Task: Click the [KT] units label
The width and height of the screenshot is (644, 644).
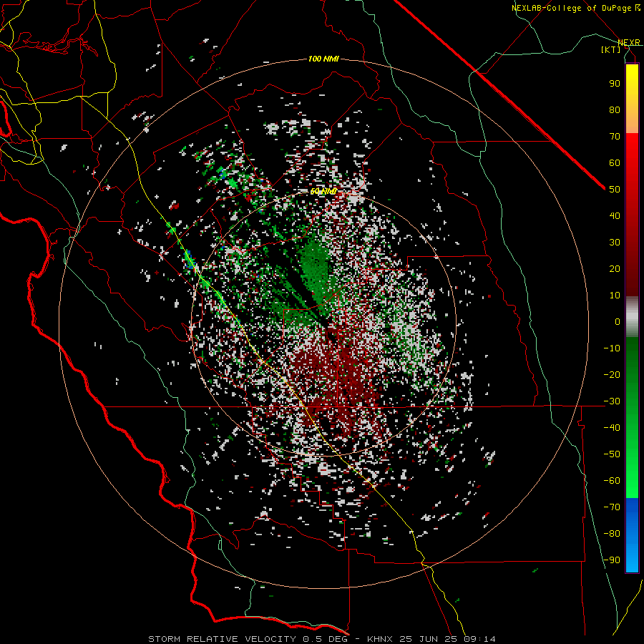Action: (610, 49)
